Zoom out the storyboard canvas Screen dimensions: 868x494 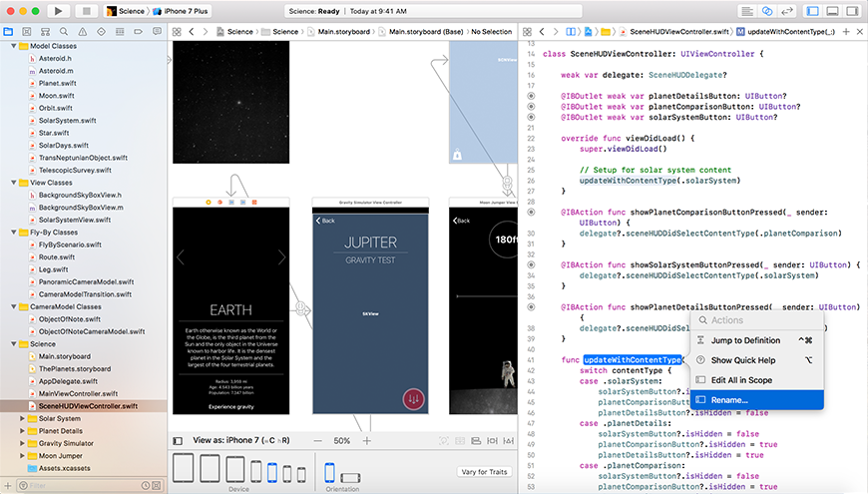(317, 440)
